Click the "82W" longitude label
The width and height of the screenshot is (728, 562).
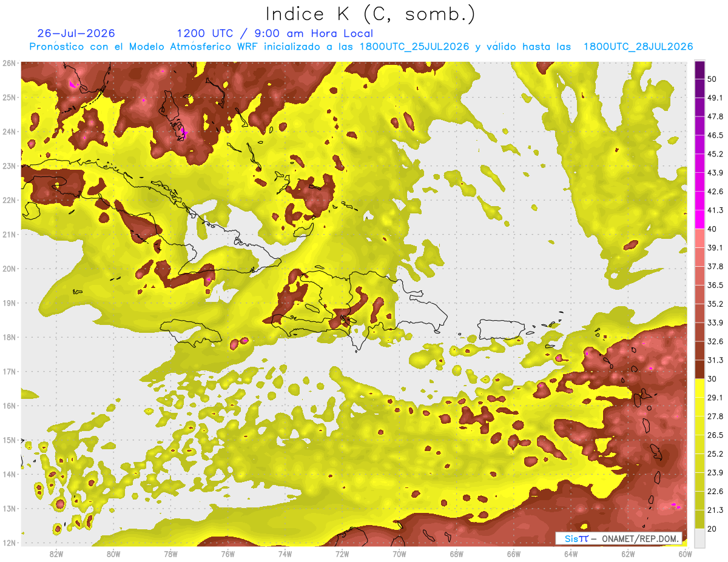[x=56, y=554]
